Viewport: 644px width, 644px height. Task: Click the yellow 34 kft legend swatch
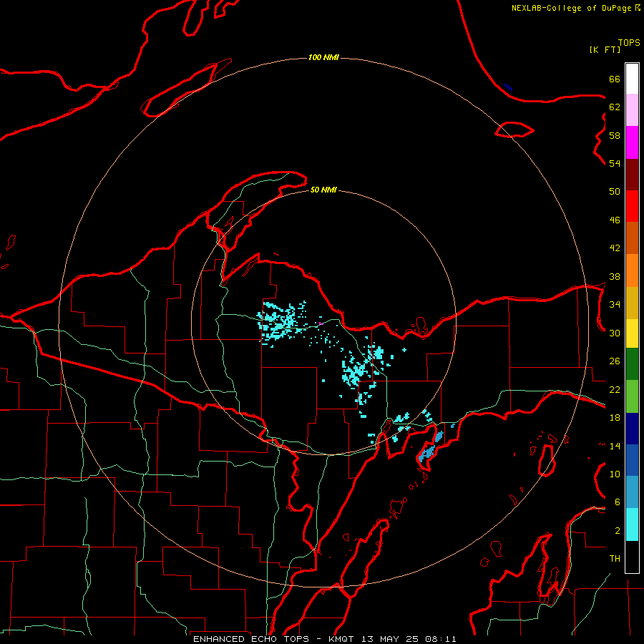click(632, 333)
